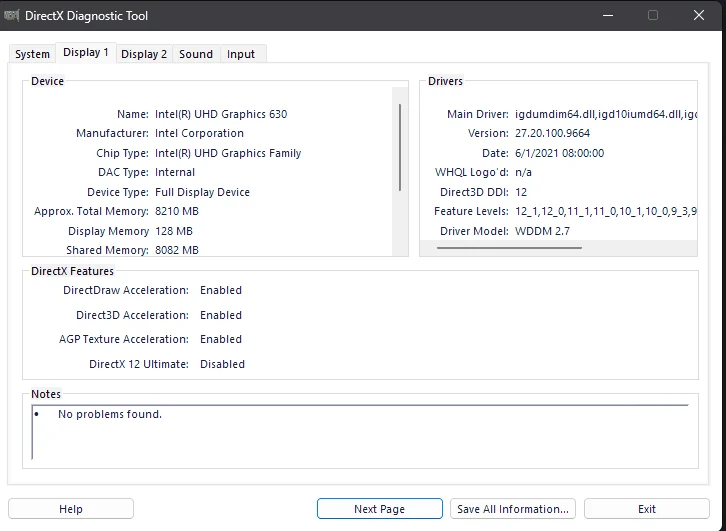Click the Intel(R) UHD Graphics Family value

click(x=228, y=153)
